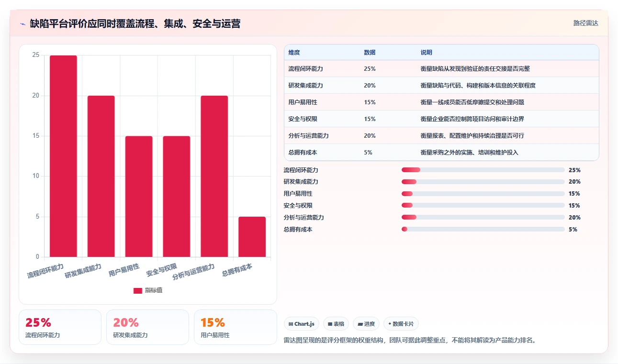Click the 用户易用性 bar in chart
This screenshot has height=364, width=618.
pyautogui.click(x=139, y=197)
